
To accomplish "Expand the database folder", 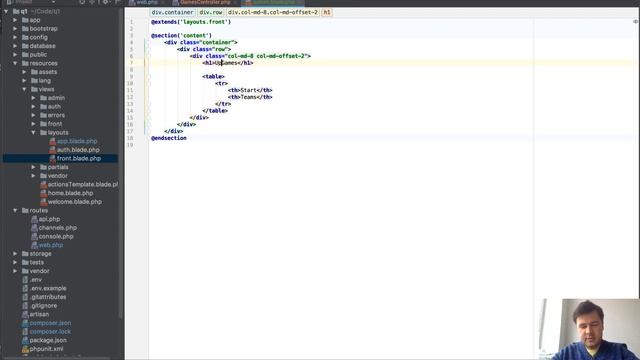I will [15, 46].
